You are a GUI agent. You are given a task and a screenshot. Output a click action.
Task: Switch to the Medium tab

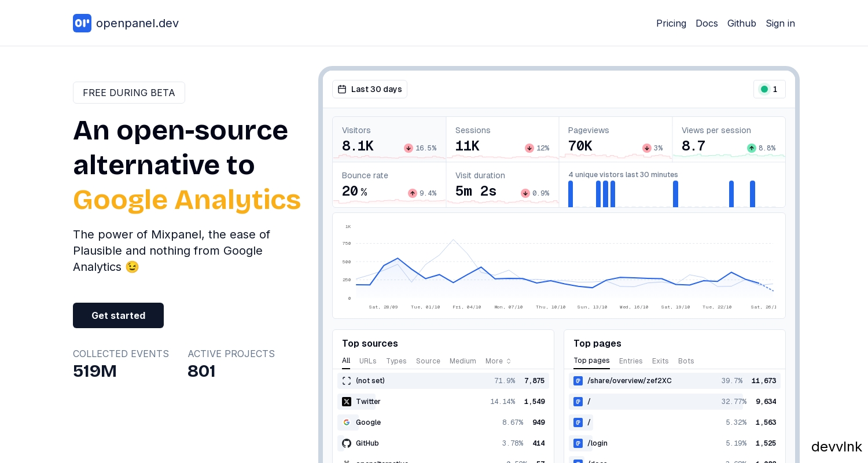point(463,361)
